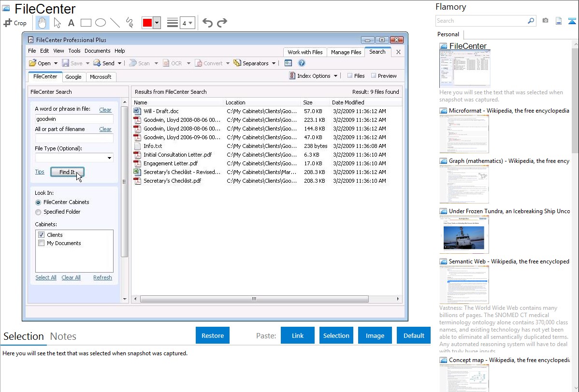Open the Documents menu
Screen dimensions: 579x392
pos(98,51)
